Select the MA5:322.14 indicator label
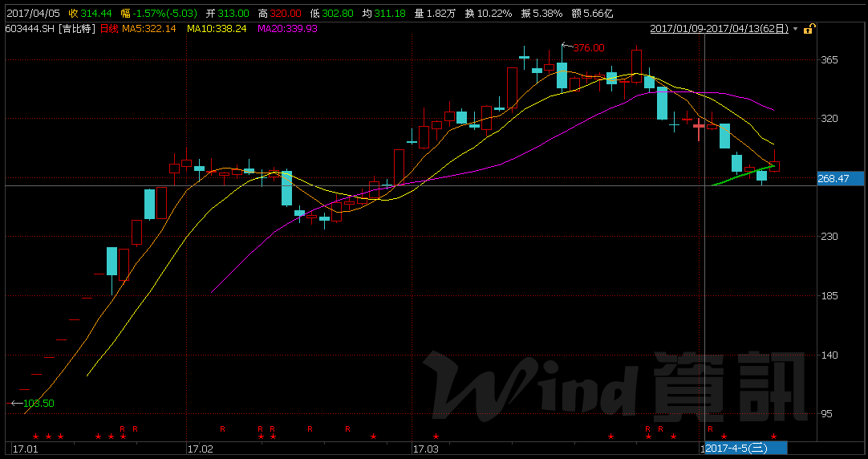 148,28
